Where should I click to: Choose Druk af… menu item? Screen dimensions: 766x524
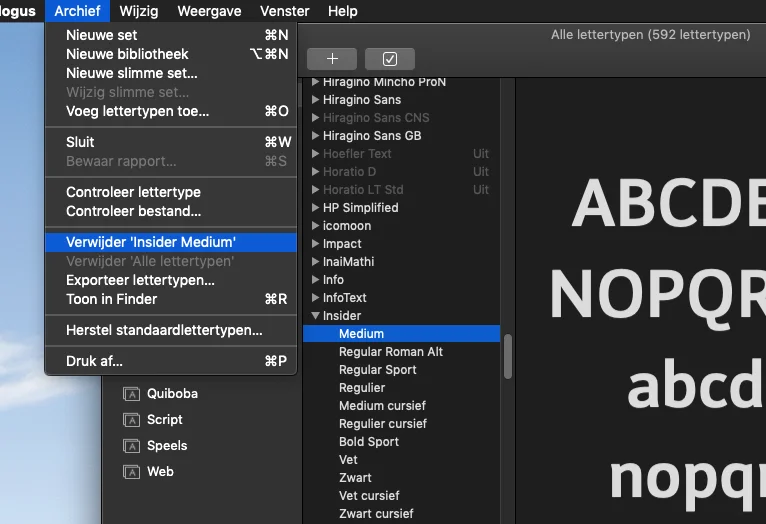(171, 361)
